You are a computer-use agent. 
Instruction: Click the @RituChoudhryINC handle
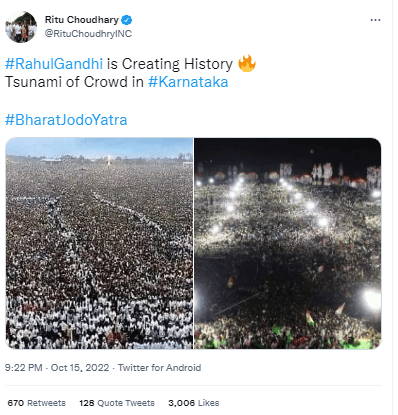tap(88, 34)
